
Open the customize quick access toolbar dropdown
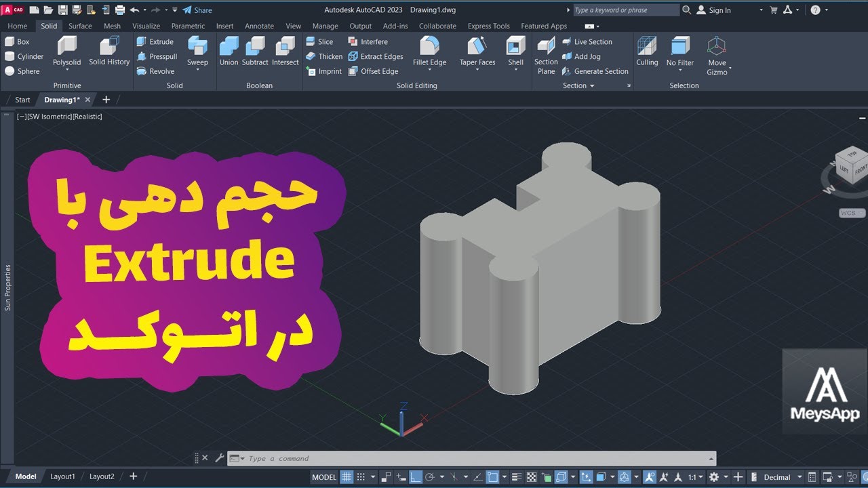[x=174, y=10]
